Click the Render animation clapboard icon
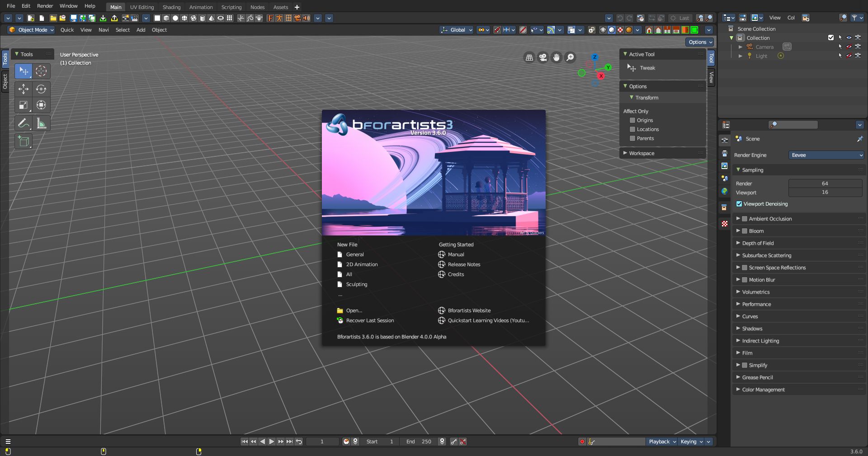Screen dimensions: 868x456 [x=135, y=18]
